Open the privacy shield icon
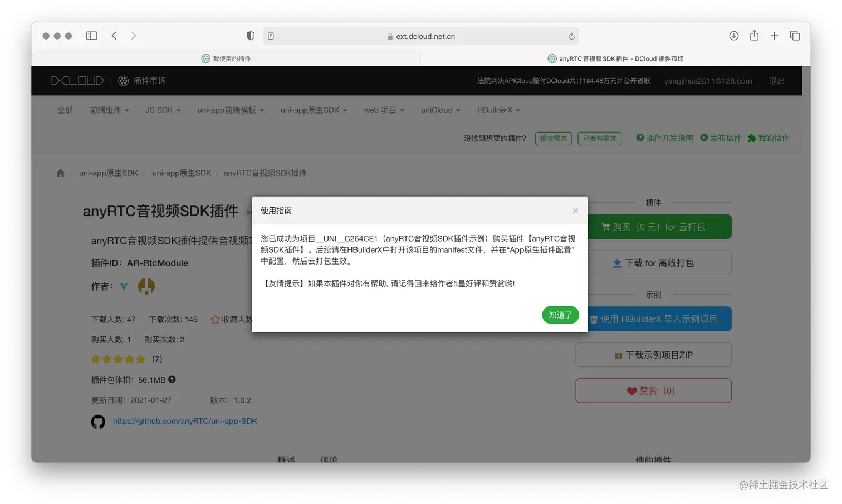The height and width of the screenshot is (504, 842). coord(251,36)
